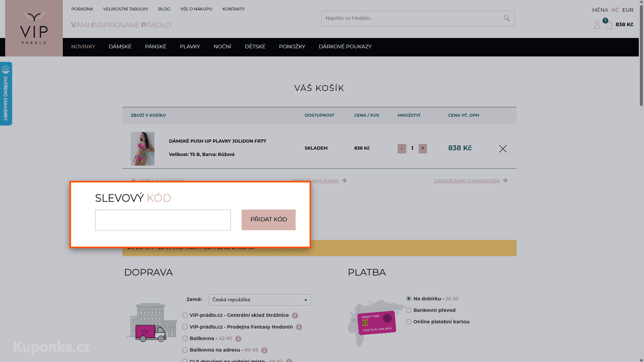Viewport: 644px width, 362px height.
Task: Open the user account icon
Action: click(597, 25)
